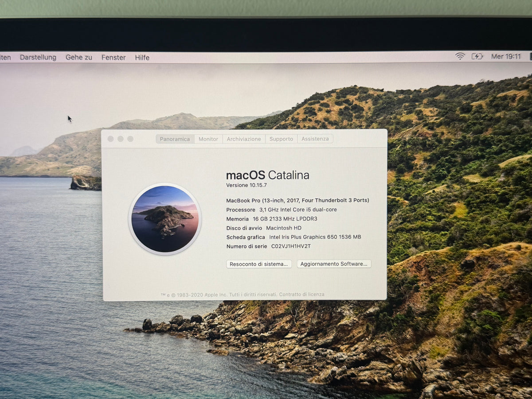Select the Assistenza tab

315,139
